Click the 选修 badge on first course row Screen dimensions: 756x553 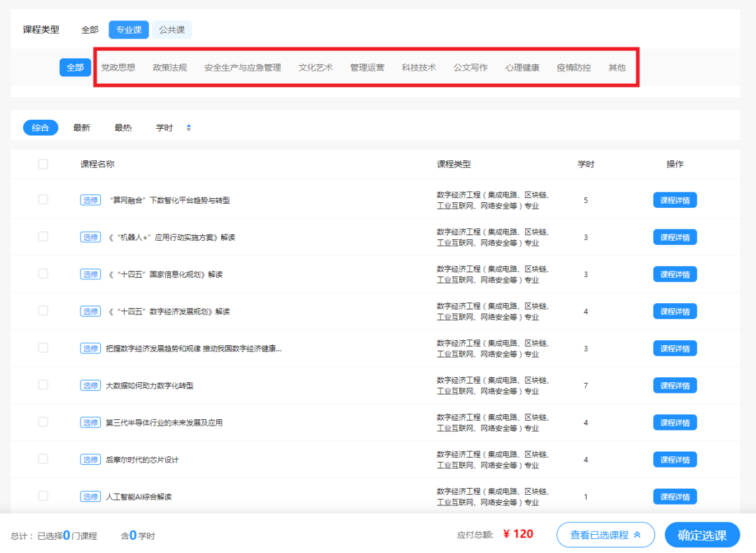90,199
